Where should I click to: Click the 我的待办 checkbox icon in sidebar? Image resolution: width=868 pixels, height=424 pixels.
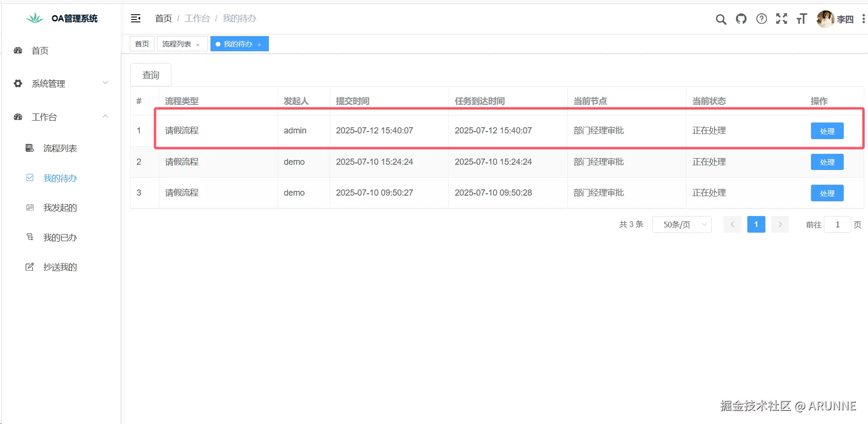(x=29, y=178)
